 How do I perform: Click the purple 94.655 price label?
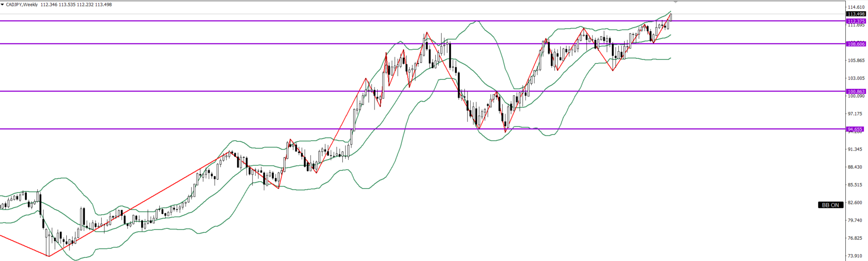point(855,129)
